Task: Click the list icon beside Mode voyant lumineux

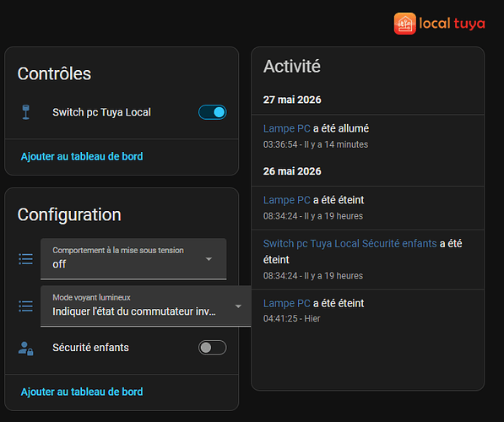Action: pyautogui.click(x=25, y=306)
